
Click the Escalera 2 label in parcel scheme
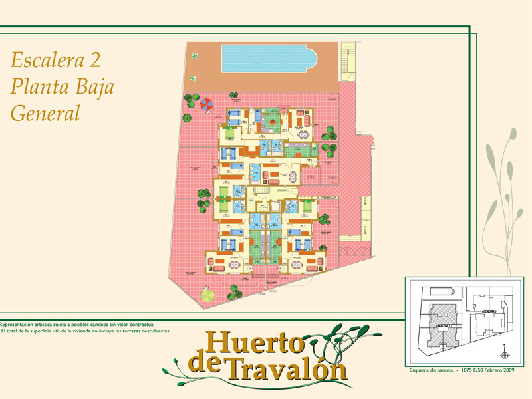[x=489, y=311]
